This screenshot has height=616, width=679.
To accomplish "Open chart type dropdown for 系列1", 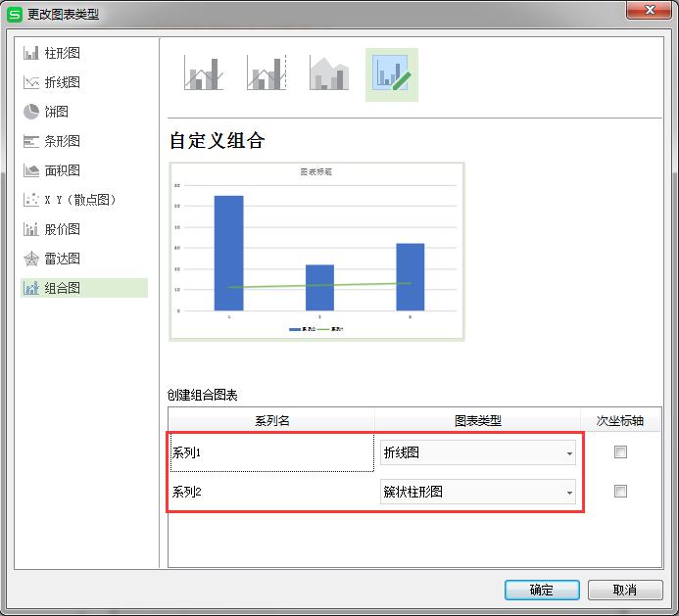I will click(478, 452).
